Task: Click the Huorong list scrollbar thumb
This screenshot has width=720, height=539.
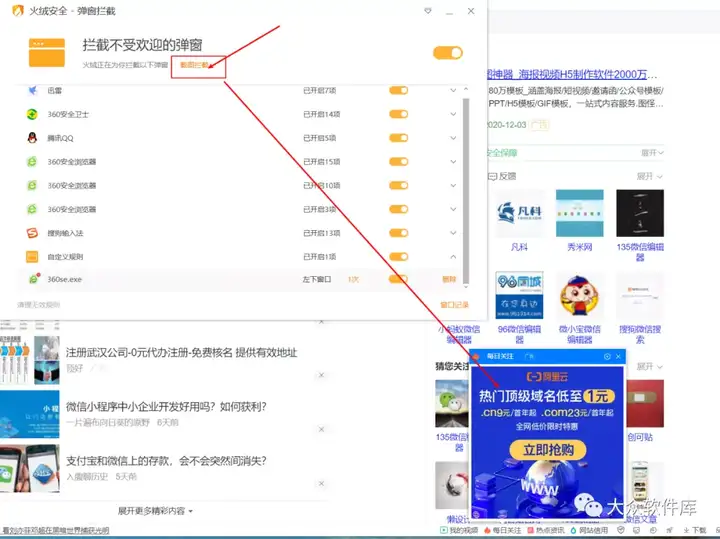Action: click(466, 190)
